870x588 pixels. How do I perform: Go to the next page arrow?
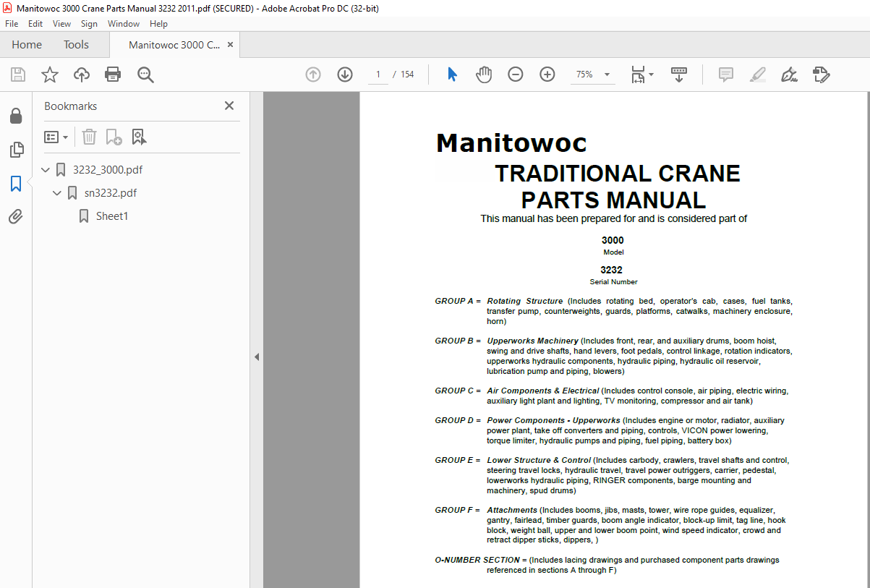(x=344, y=74)
